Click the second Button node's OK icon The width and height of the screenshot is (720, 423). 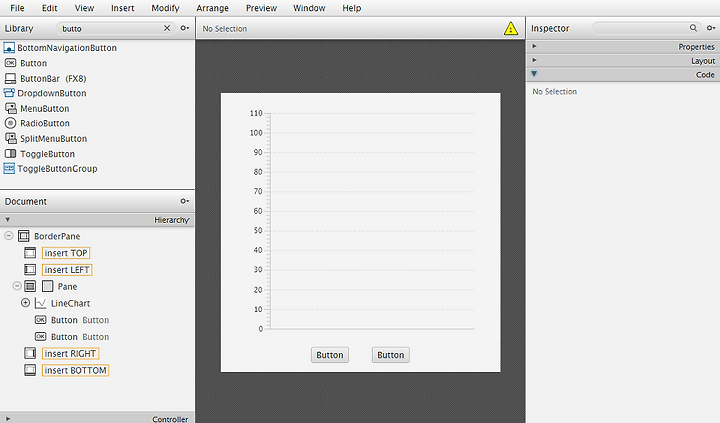point(40,337)
